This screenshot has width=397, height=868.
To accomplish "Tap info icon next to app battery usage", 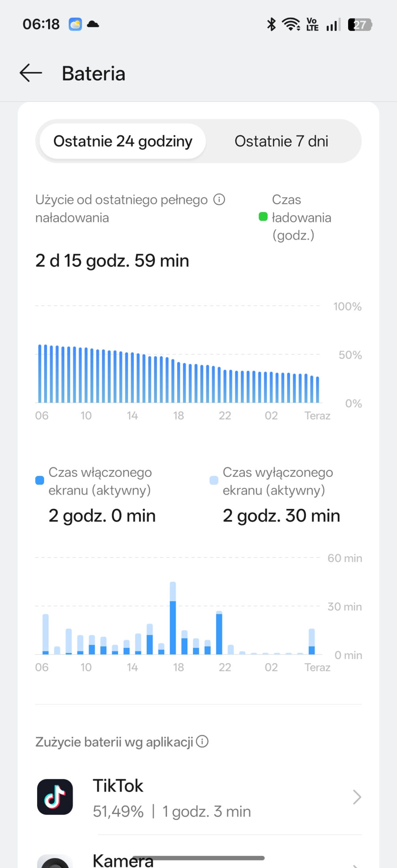I will pos(202,742).
